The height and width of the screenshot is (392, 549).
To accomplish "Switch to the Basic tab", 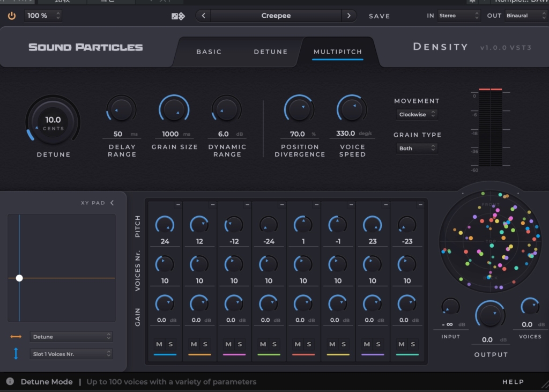I will click(208, 51).
